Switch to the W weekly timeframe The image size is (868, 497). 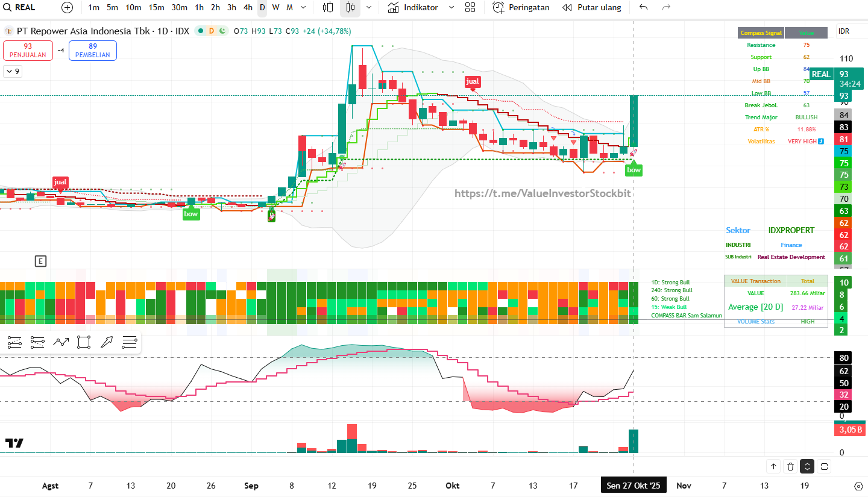tap(275, 8)
